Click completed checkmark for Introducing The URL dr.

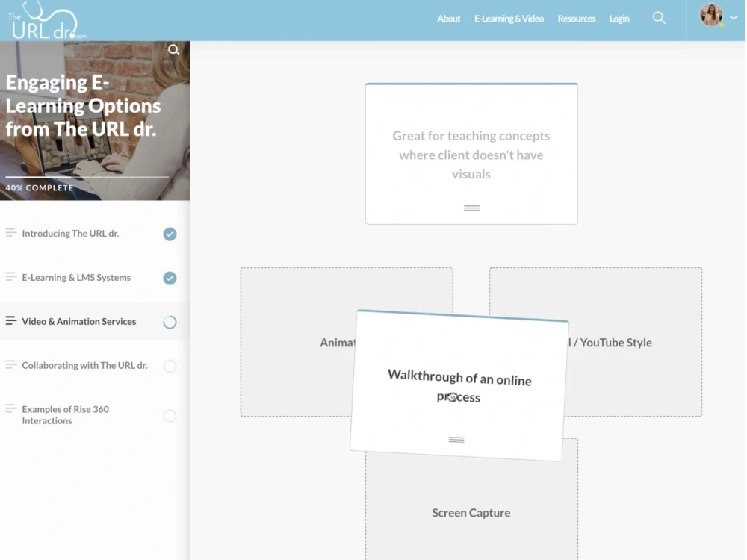pos(170,234)
